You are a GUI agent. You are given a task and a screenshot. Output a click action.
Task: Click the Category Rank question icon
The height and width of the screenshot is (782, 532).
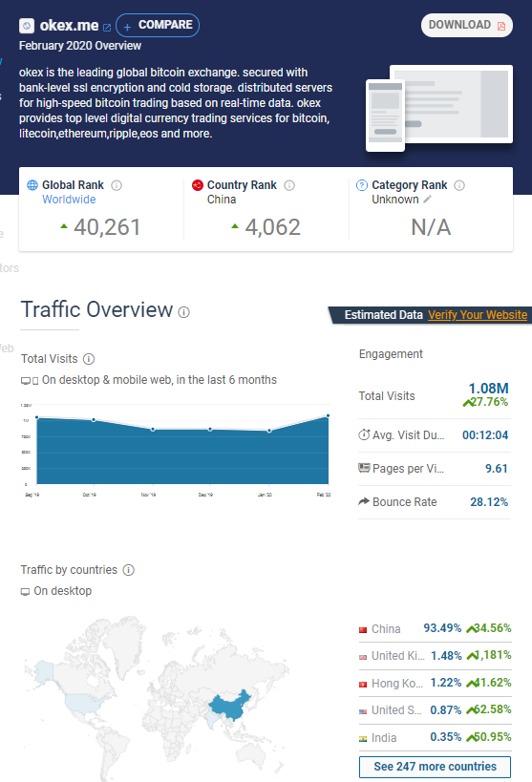click(362, 185)
